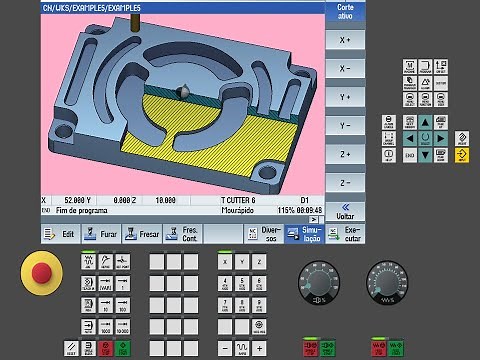Push the red emergency stop button
The image size is (480, 360).
42,273
